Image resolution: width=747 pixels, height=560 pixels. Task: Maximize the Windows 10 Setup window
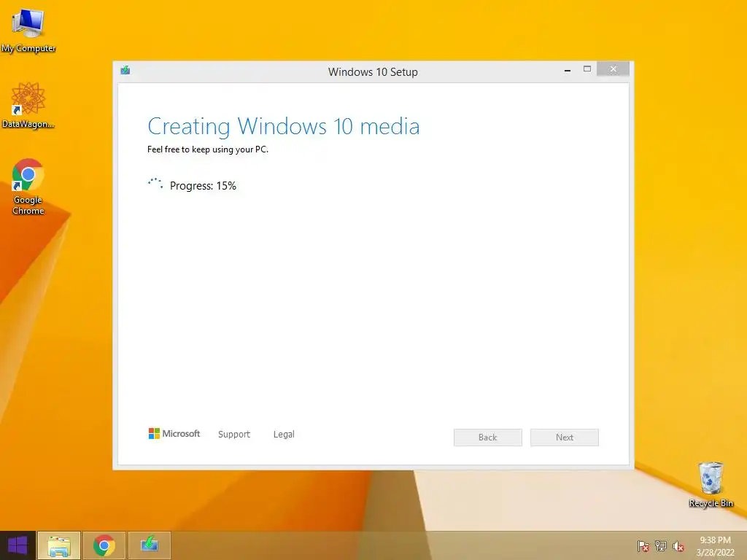pyautogui.click(x=587, y=69)
